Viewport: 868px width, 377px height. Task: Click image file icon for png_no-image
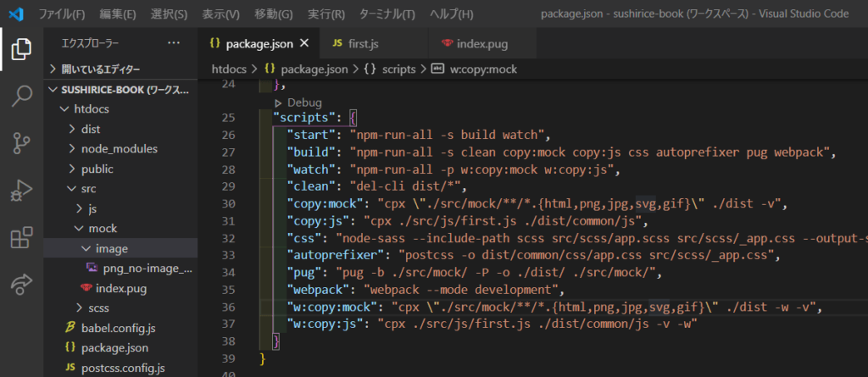click(92, 269)
